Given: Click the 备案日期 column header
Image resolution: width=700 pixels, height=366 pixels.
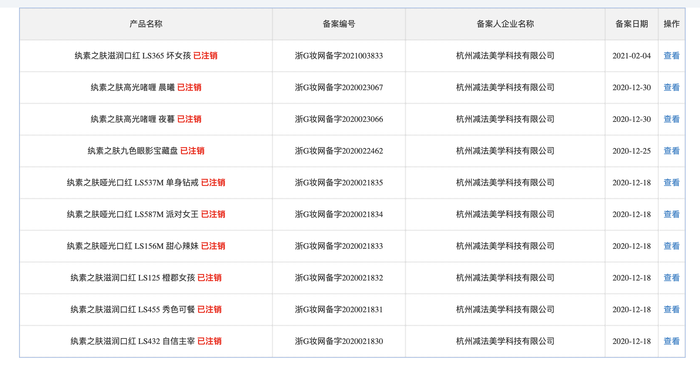Looking at the screenshot, I should point(631,24).
